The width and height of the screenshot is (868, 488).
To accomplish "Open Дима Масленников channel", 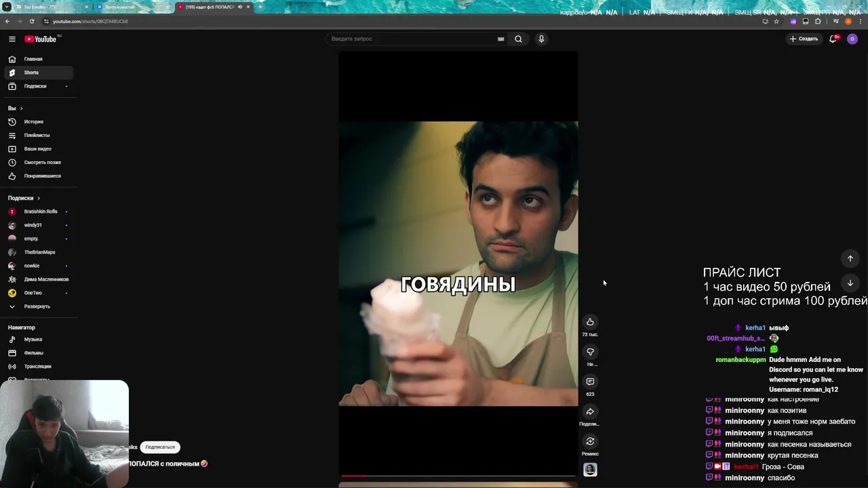I will [39, 279].
